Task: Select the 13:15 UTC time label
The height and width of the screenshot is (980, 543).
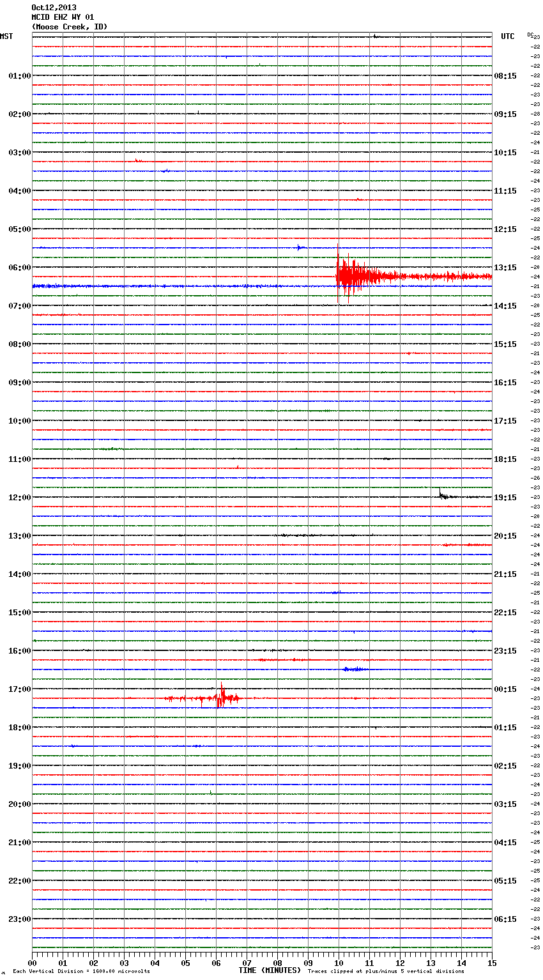Action: [x=505, y=268]
